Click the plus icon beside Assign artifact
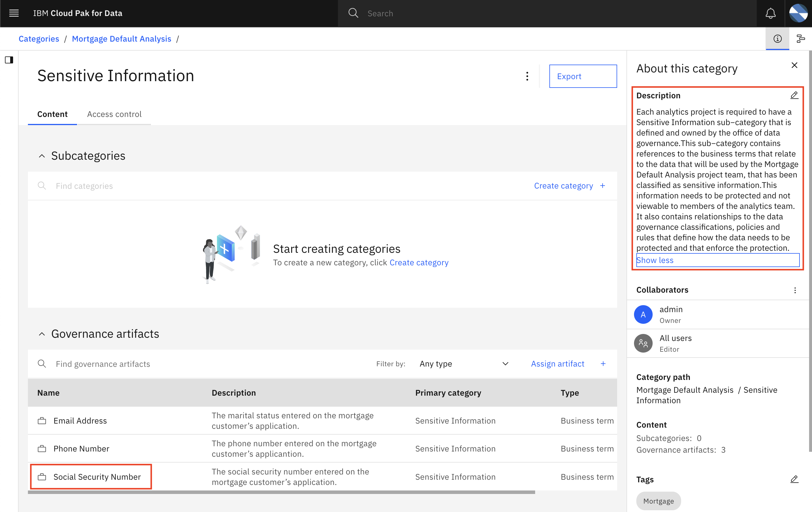This screenshot has height=512, width=812. [x=603, y=364]
